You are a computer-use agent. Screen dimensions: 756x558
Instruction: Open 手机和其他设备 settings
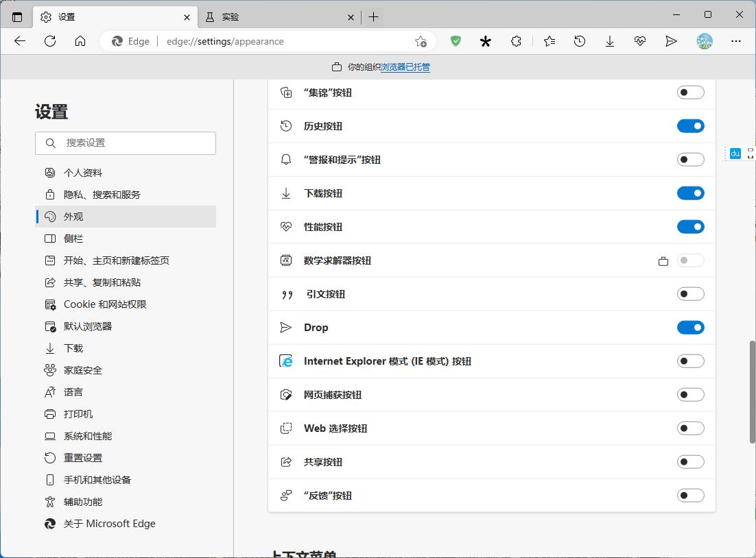[x=126, y=479]
